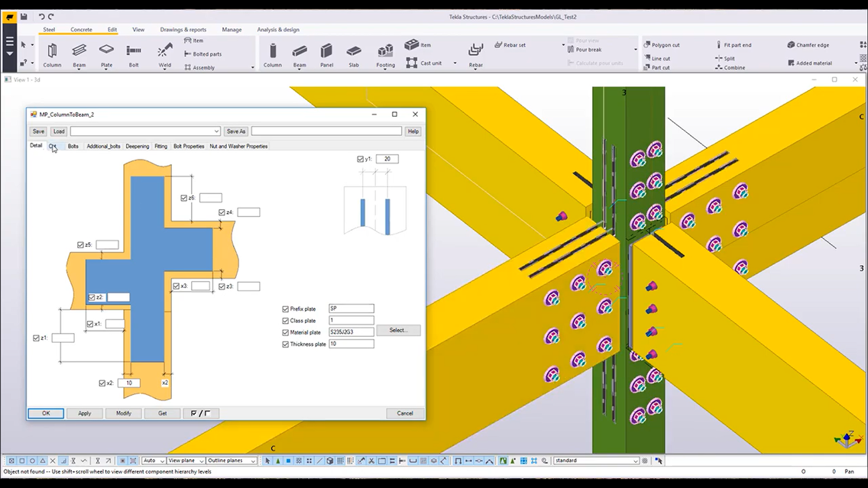Select the concrete Panel tool

click(x=326, y=55)
